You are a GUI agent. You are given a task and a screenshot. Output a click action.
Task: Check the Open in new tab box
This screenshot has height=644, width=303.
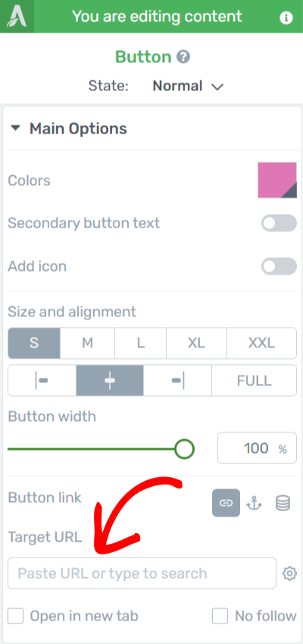[16, 616]
